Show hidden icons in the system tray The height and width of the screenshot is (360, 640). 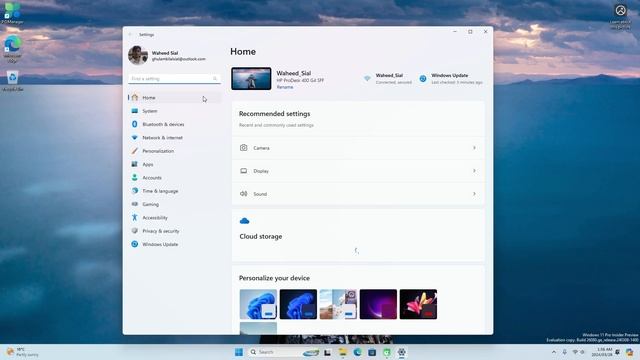(x=554, y=352)
